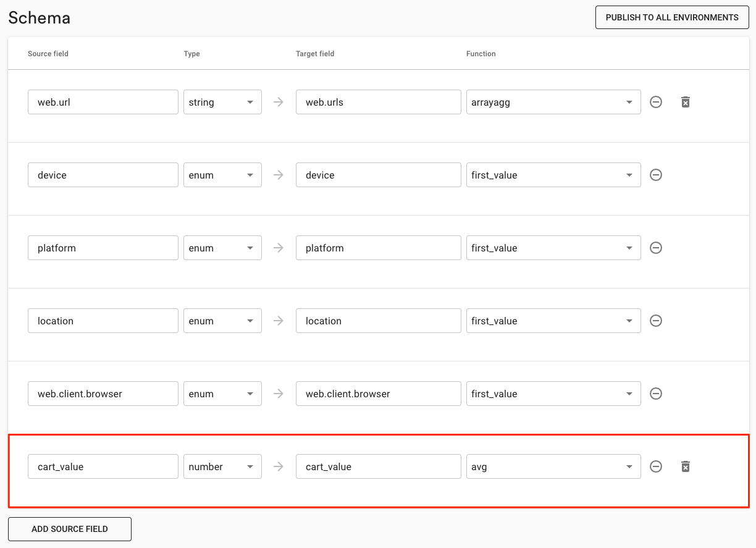
Task: Open the first_value function dropdown for platform
Action: tap(553, 248)
